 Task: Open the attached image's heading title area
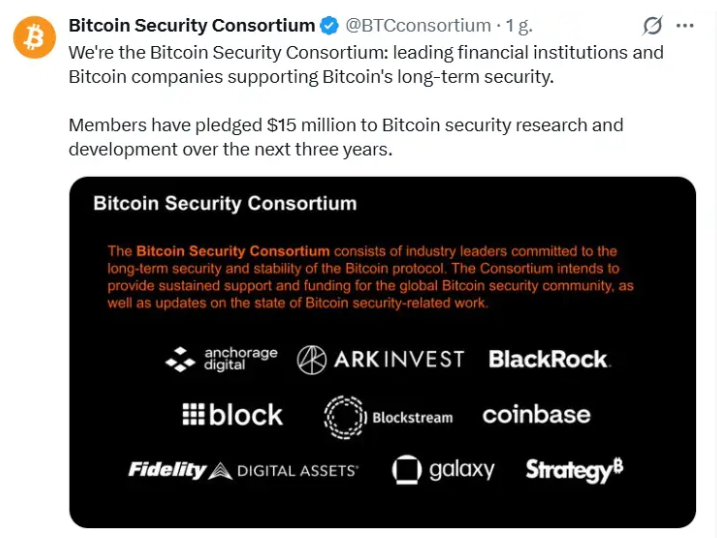[x=225, y=203]
